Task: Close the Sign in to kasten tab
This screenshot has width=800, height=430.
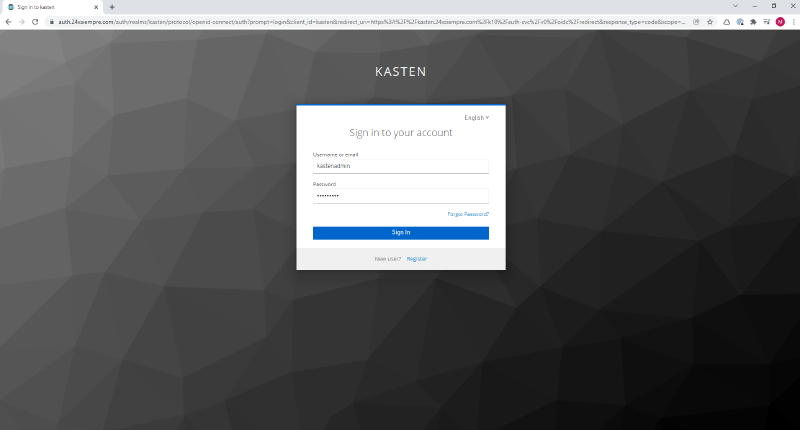Action: [96, 7]
